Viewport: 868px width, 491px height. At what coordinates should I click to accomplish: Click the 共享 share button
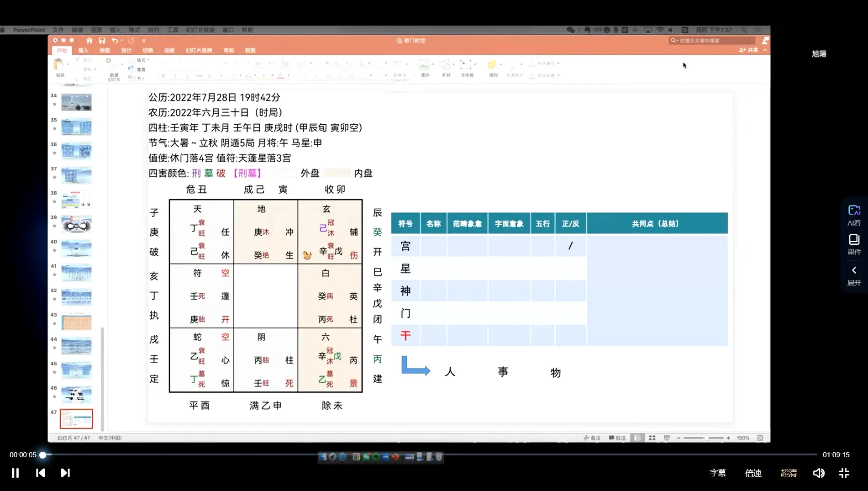pos(749,50)
